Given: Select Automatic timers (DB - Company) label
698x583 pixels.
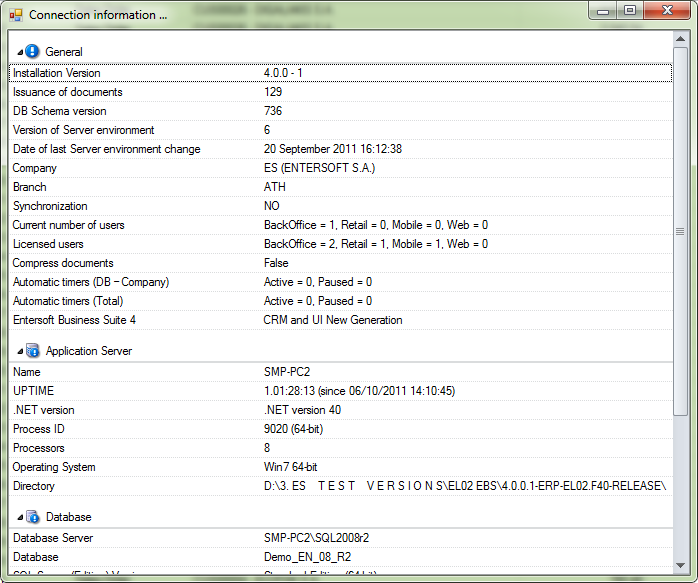Looking at the screenshot, I should [x=91, y=282].
